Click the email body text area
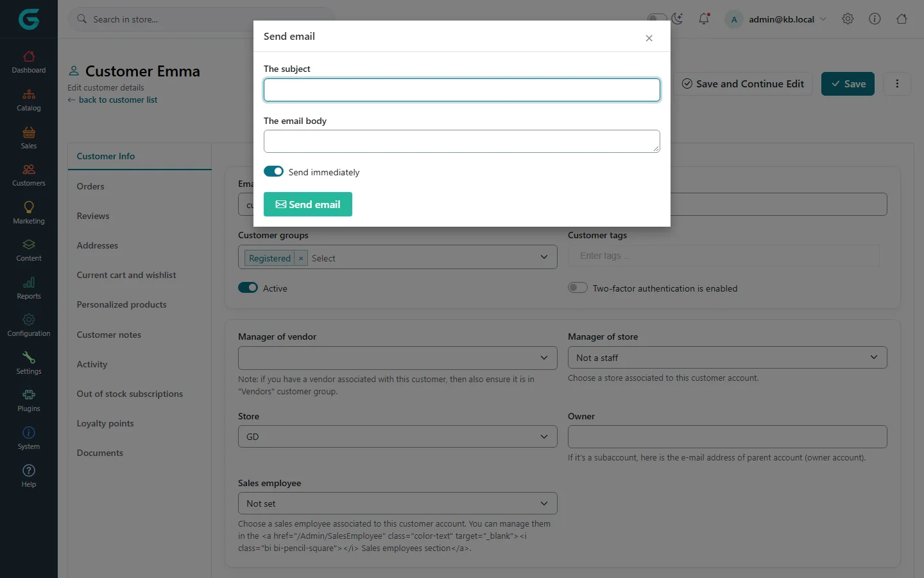The width and height of the screenshot is (924, 578). click(462, 141)
